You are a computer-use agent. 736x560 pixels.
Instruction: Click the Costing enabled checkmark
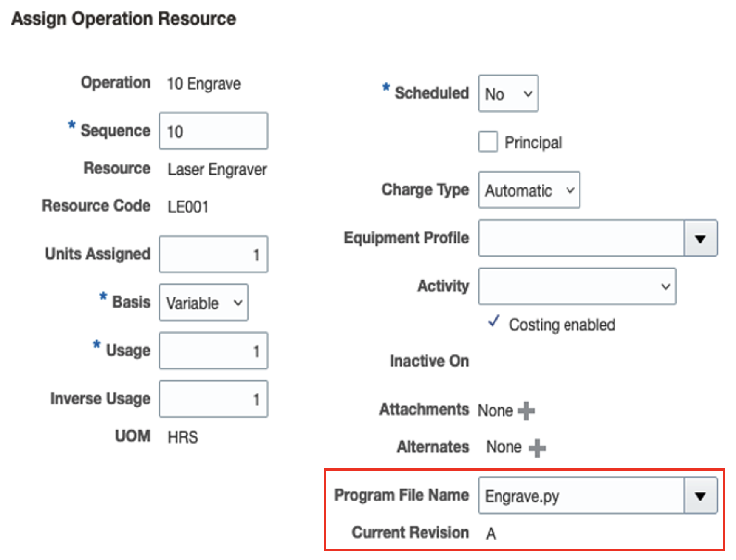[x=494, y=321]
